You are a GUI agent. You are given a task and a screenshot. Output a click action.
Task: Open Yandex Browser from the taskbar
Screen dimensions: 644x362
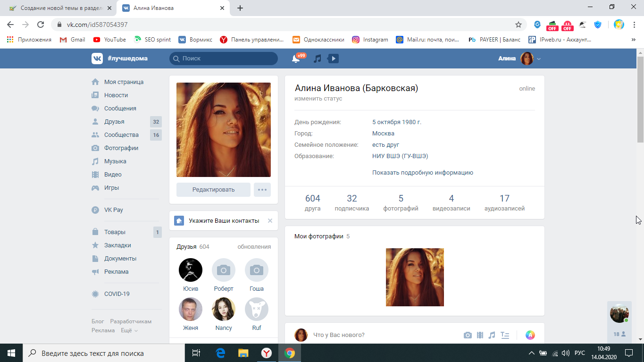[266, 353]
